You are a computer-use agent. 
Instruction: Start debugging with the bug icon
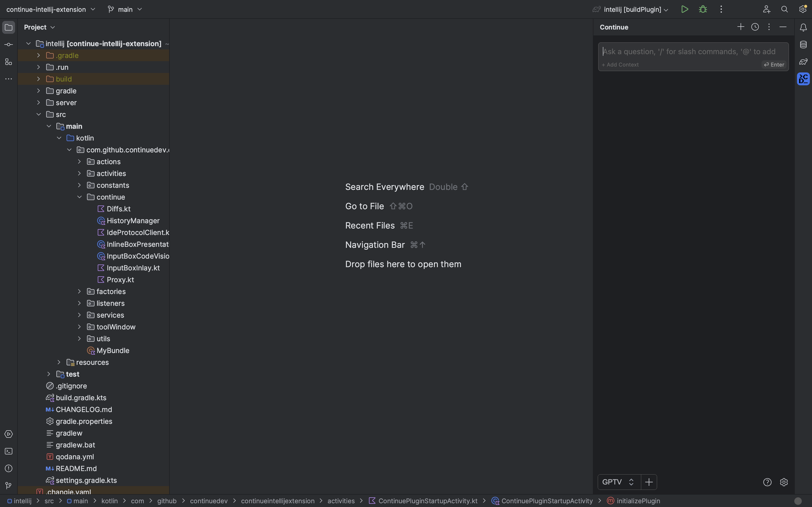pos(703,9)
